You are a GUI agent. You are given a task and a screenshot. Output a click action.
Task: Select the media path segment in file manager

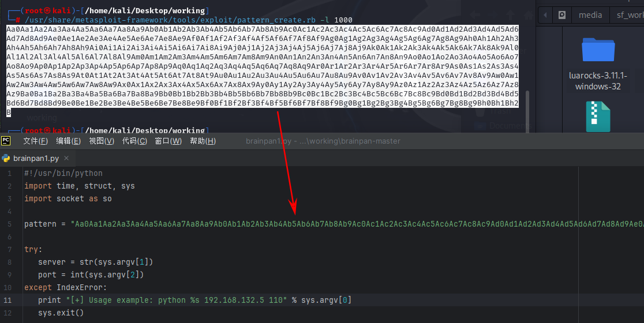590,15
